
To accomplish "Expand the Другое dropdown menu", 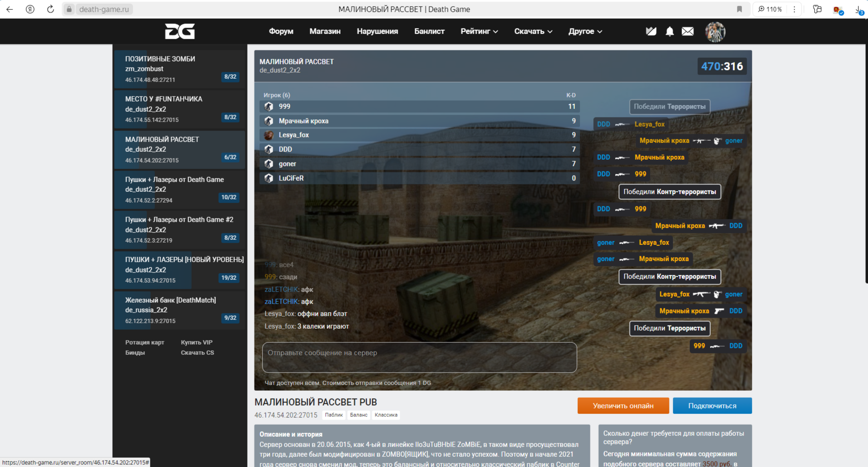I will pyautogui.click(x=585, y=31).
